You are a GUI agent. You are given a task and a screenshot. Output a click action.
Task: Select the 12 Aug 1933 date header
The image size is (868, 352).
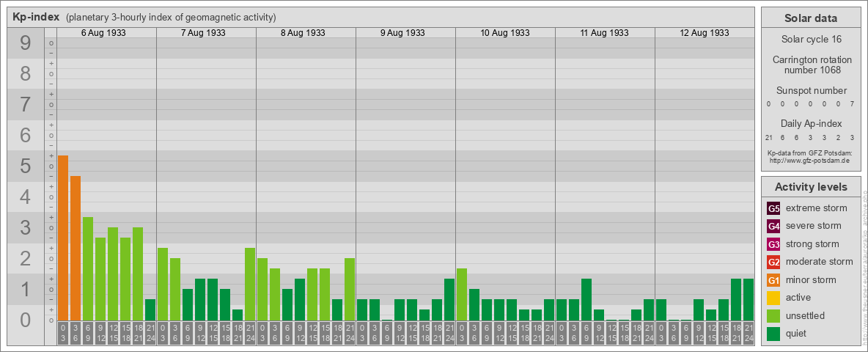pyautogui.click(x=704, y=33)
